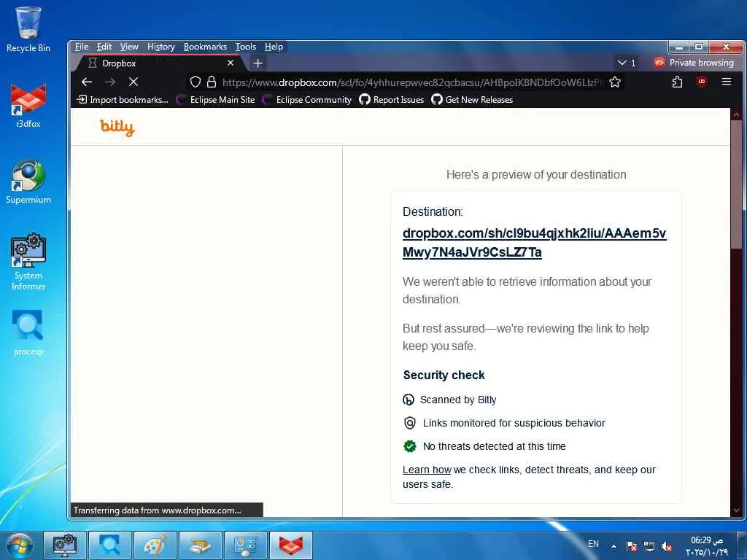Open the History menu
Image resolution: width=747 pixels, height=560 pixels.
(161, 47)
